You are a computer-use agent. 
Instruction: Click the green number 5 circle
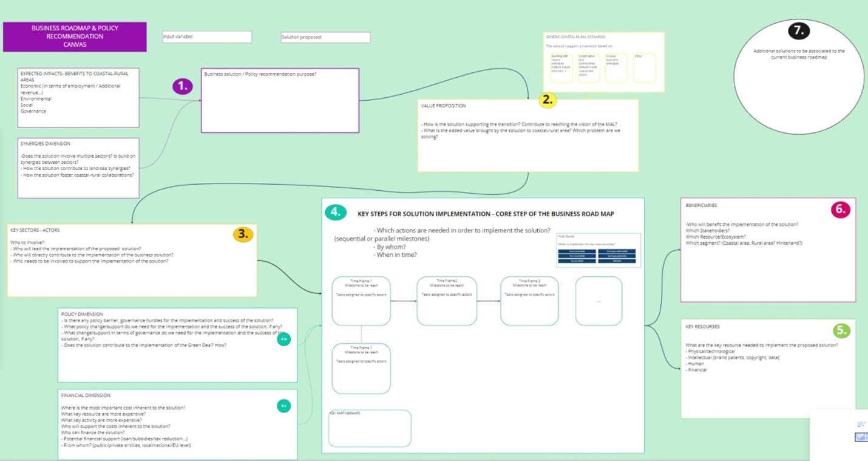(x=841, y=330)
